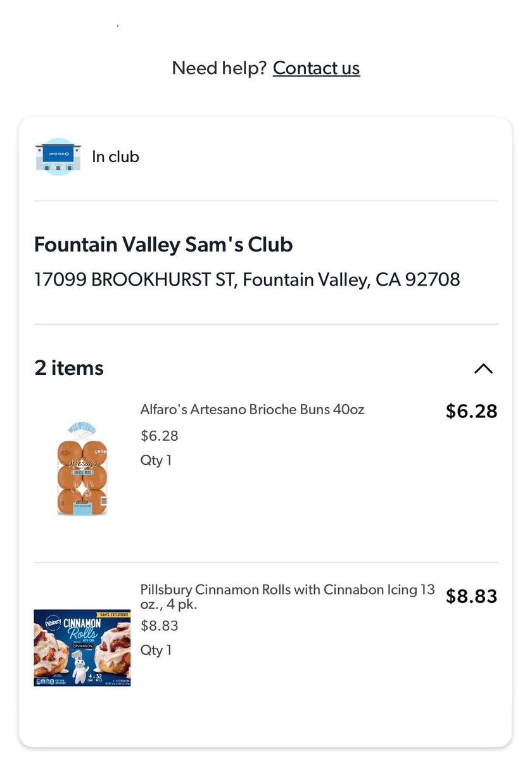532x760 pixels.
Task: Click the "Need help?" text
Action: tap(219, 68)
